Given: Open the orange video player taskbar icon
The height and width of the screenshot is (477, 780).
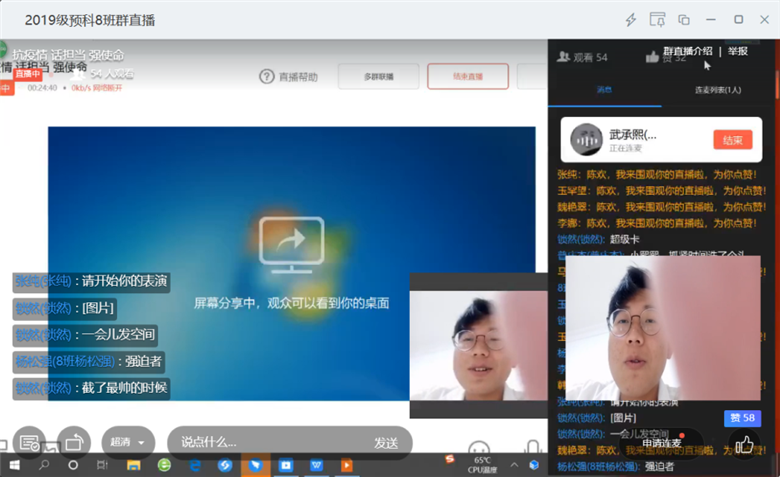Looking at the screenshot, I should point(347,465).
